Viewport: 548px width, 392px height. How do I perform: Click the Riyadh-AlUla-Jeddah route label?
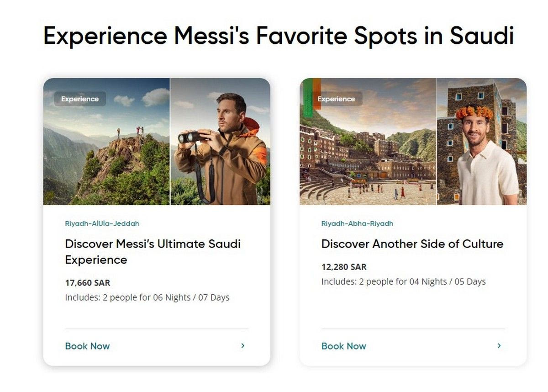pos(102,224)
